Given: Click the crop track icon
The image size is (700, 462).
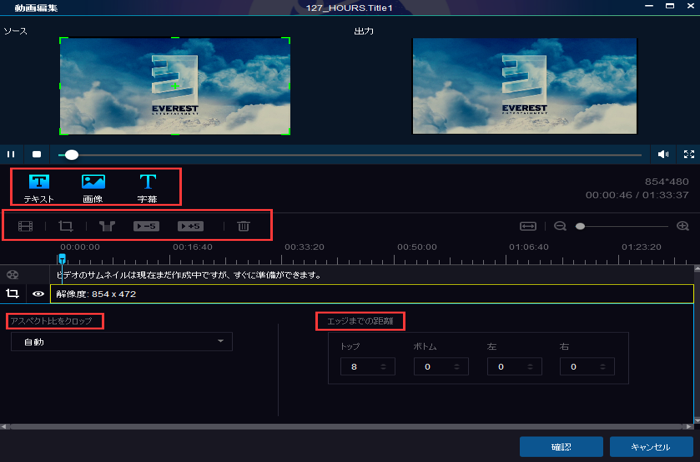Looking at the screenshot, I should coord(12,294).
